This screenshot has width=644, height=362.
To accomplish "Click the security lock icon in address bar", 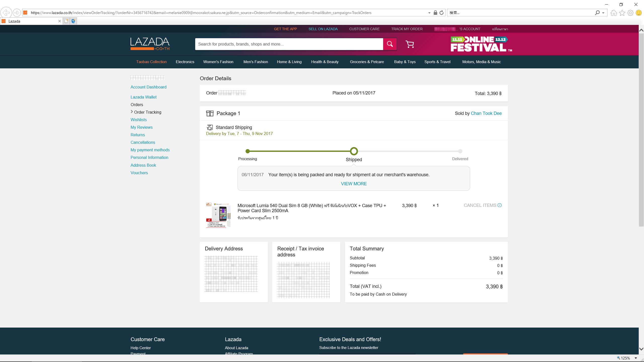I will 435,13.
